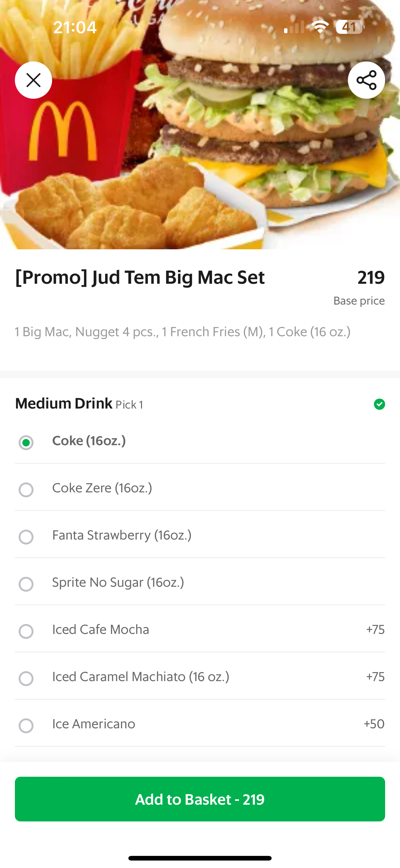This screenshot has width=400, height=868.
Task: Select Iced Caramel Machiato (16 oz.)
Action: click(x=26, y=678)
